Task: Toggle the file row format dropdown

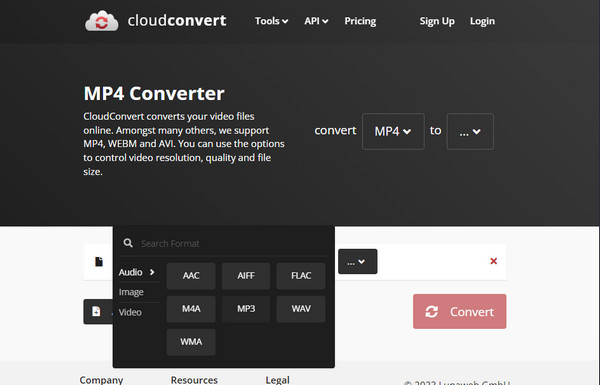Action: tap(357, 262)
